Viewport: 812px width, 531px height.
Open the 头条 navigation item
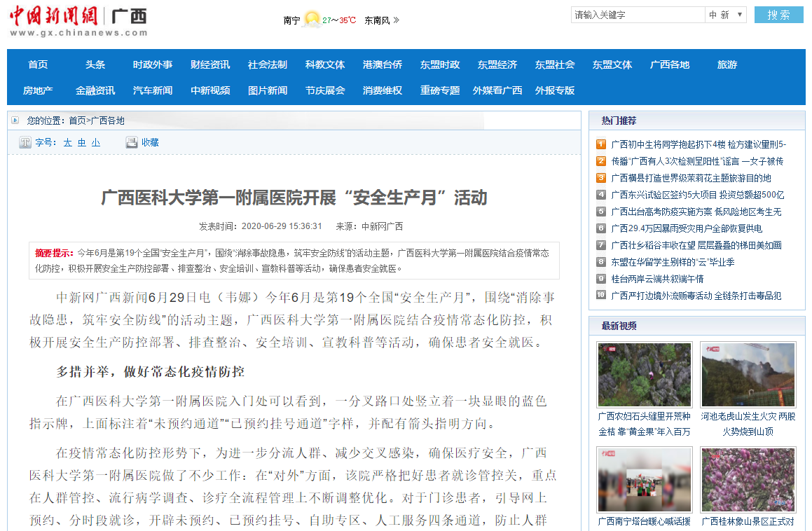click(95, 64)
